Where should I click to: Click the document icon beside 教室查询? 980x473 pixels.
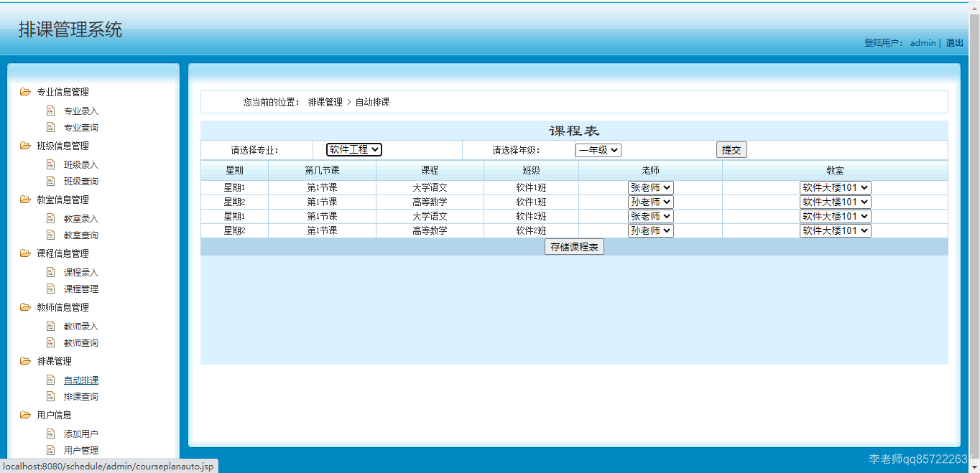[50, 235]
